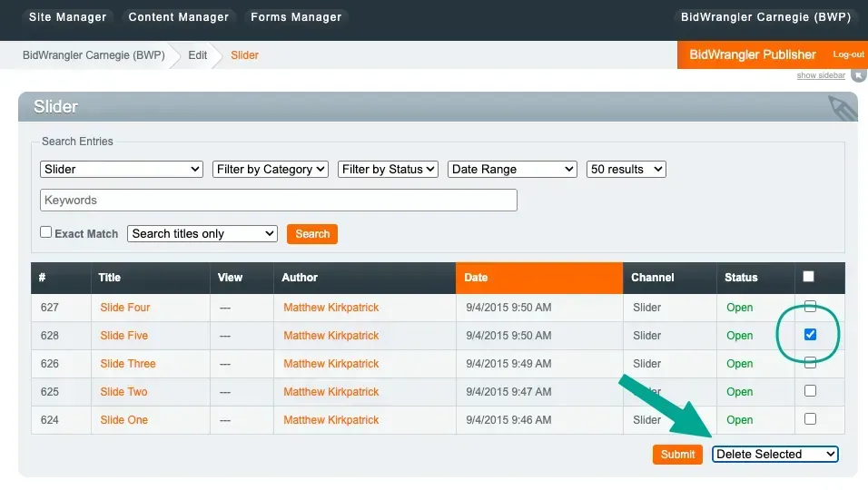Click the date 9/4/2015 9:46 AM
The width and height of the screenshot is (868, 490).
(x=508, y=420)
